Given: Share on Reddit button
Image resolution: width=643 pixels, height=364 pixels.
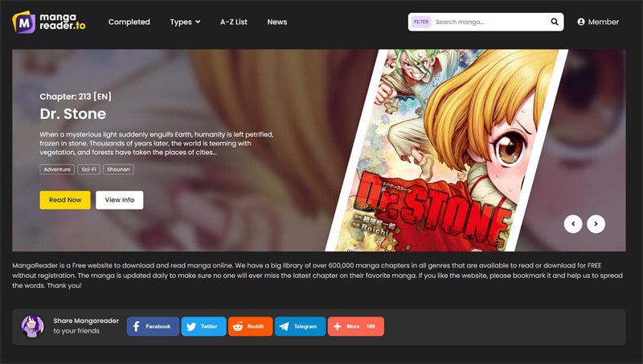Looking at the screenshot, I should point(250,326).
